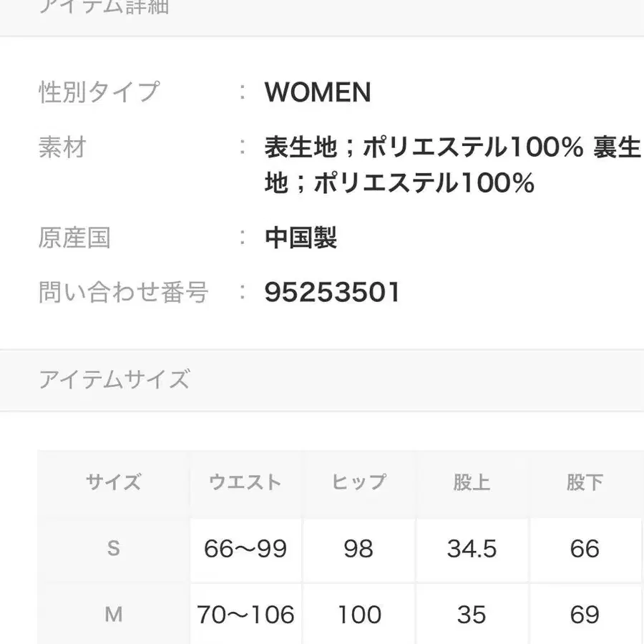Click the S size row label
The height and width of the screenshot is (644, 644).
(114, 549)
